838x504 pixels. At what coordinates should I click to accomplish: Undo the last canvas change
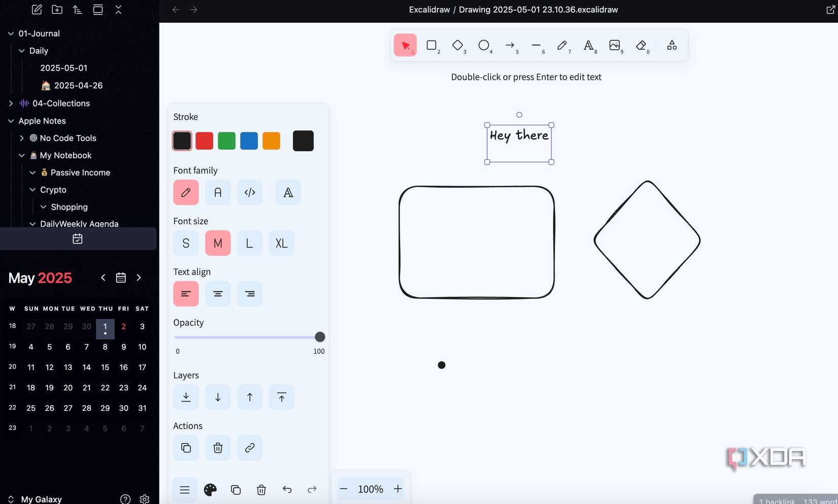(287, 489)
